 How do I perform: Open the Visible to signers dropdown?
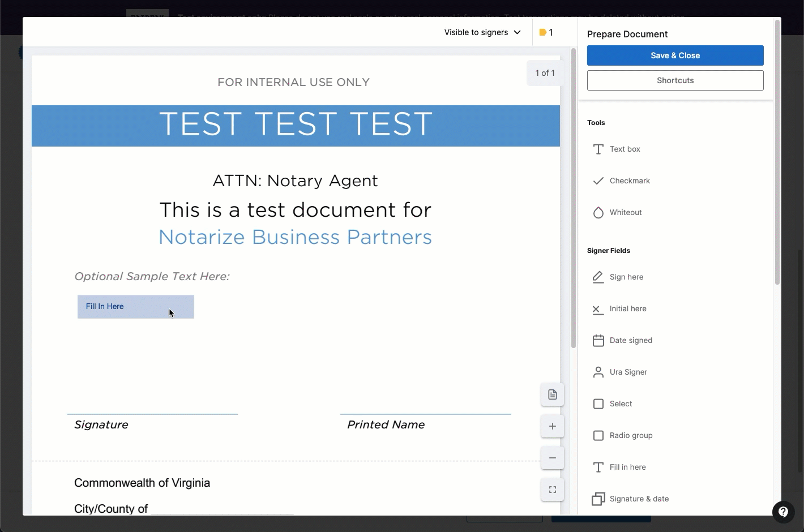pyautogui.click(x=482, y=32)
